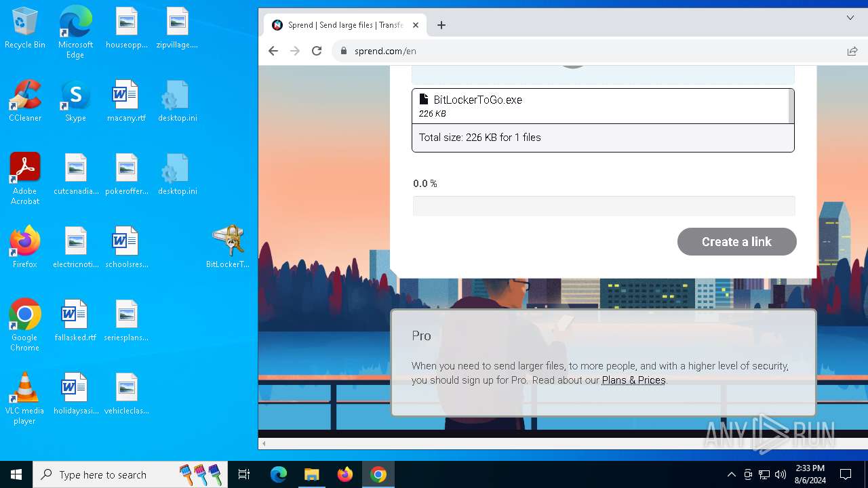Reload the Sprend page

(x=317, y=51)
